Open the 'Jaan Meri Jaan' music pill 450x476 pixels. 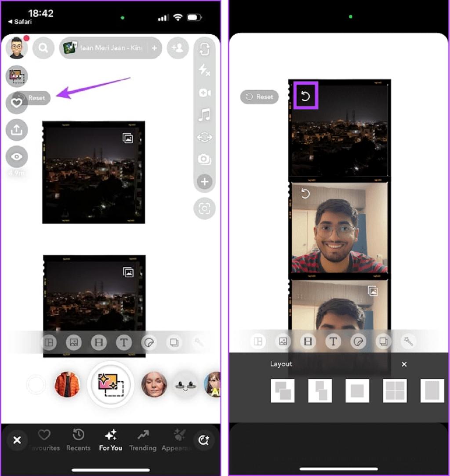110,47
